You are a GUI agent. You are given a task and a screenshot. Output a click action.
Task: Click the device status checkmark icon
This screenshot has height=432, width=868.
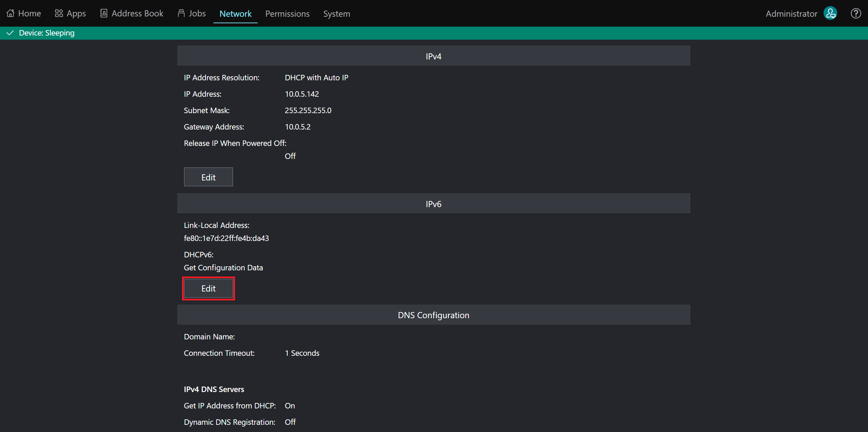click(10, 33)
